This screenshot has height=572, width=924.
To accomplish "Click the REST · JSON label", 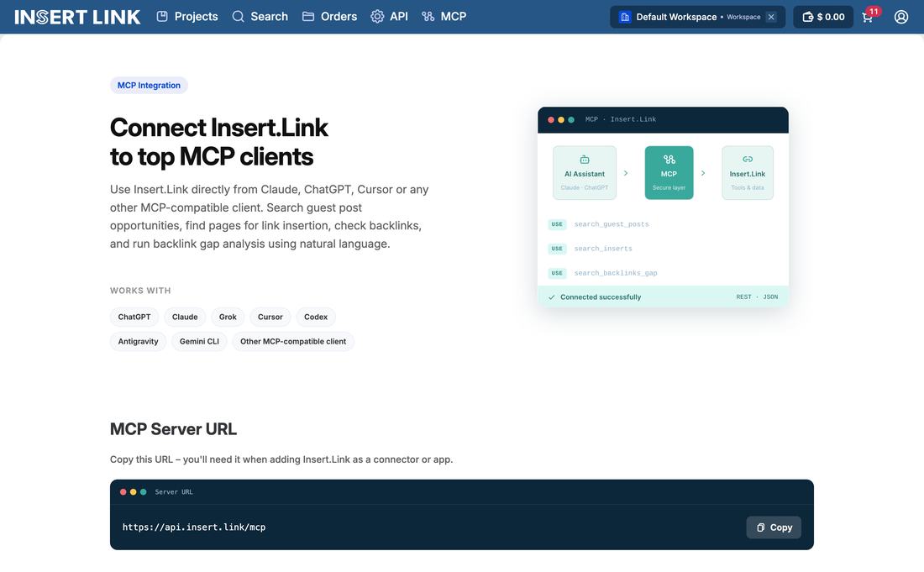I will (757, 297).
